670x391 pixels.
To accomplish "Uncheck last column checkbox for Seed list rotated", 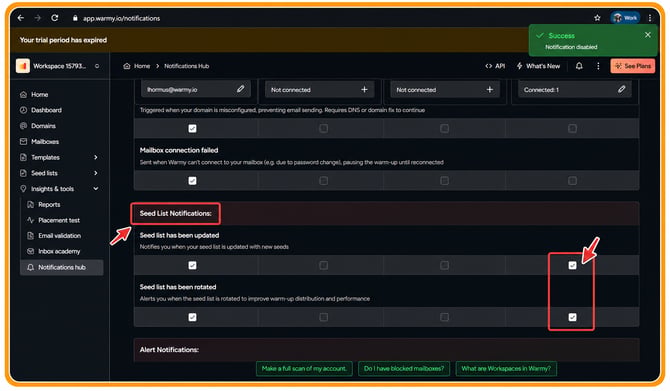I will (x=573, y=317).
